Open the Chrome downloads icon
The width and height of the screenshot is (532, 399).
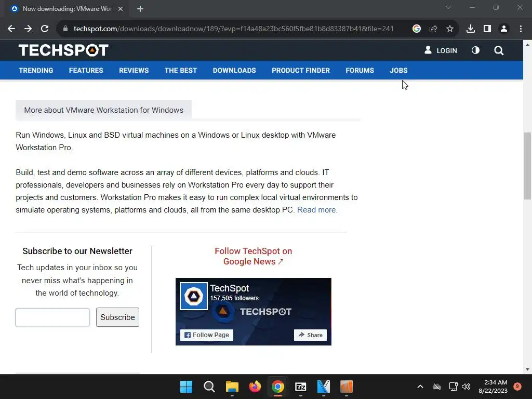471,29
